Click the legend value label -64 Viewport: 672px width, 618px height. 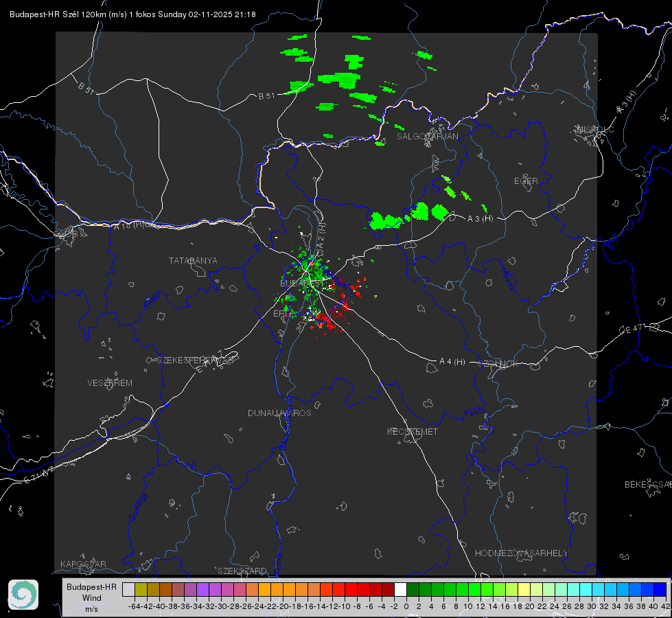pos(135,606)
